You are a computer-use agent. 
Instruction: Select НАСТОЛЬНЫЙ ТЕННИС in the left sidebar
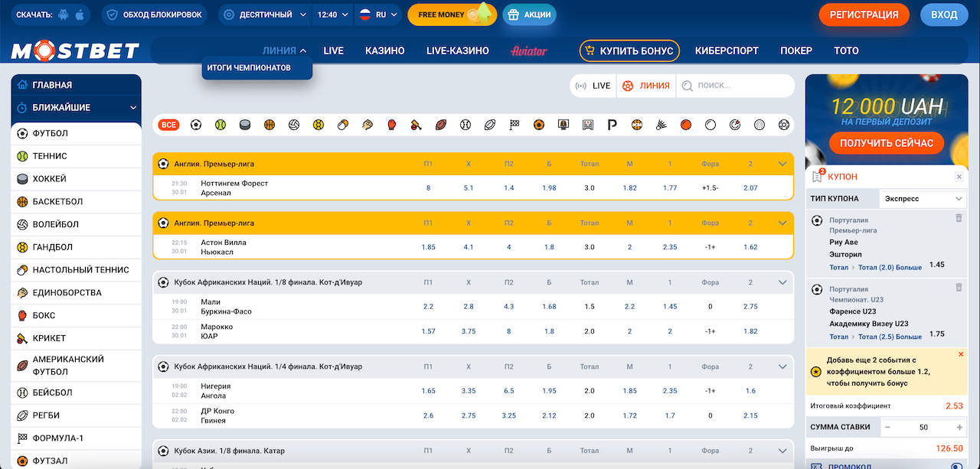pos(76,270)
